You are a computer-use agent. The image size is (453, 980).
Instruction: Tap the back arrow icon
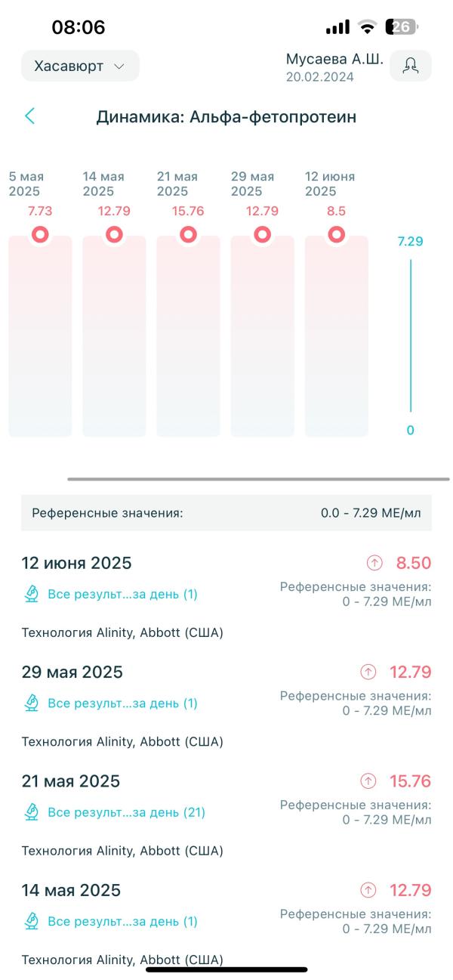coord(30,116)
